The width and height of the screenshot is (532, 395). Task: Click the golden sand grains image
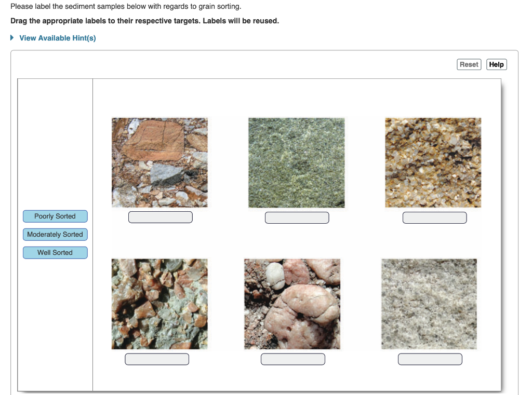tap(433, 162)
